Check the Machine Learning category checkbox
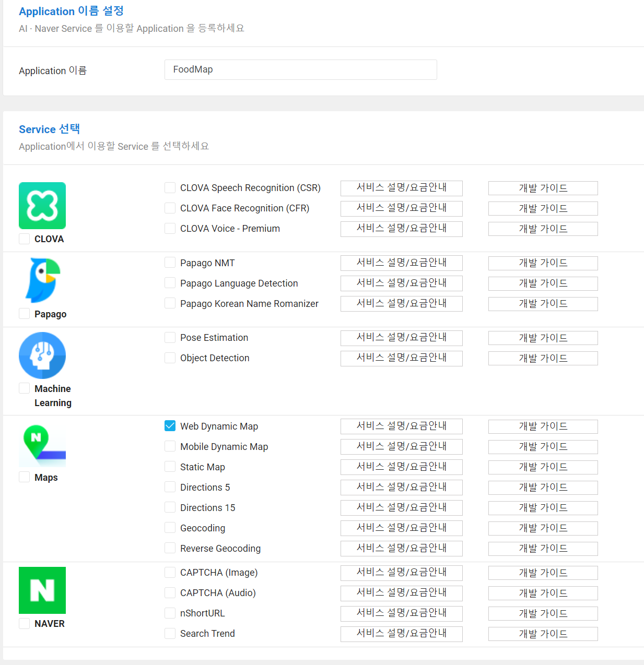 (24, 388)
